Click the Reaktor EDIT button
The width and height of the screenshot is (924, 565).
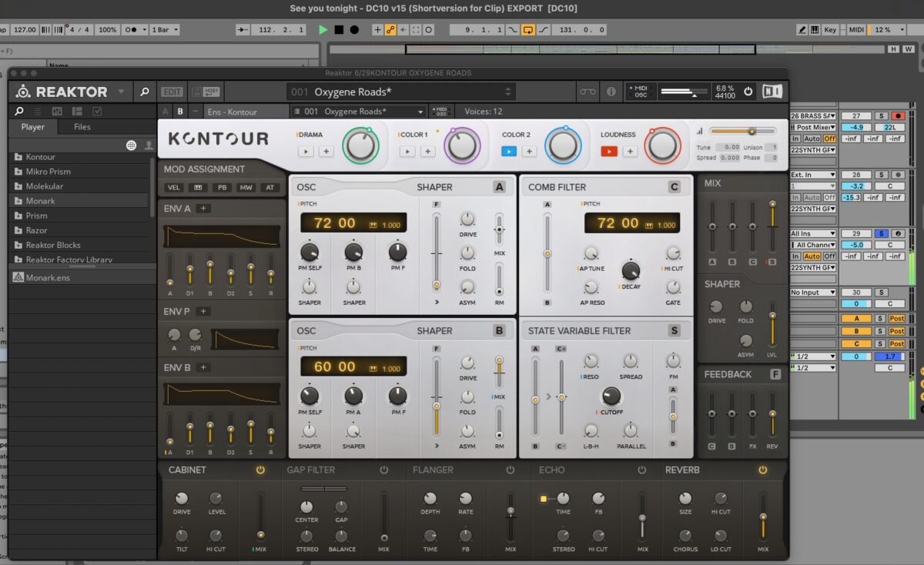pos(172,92)
